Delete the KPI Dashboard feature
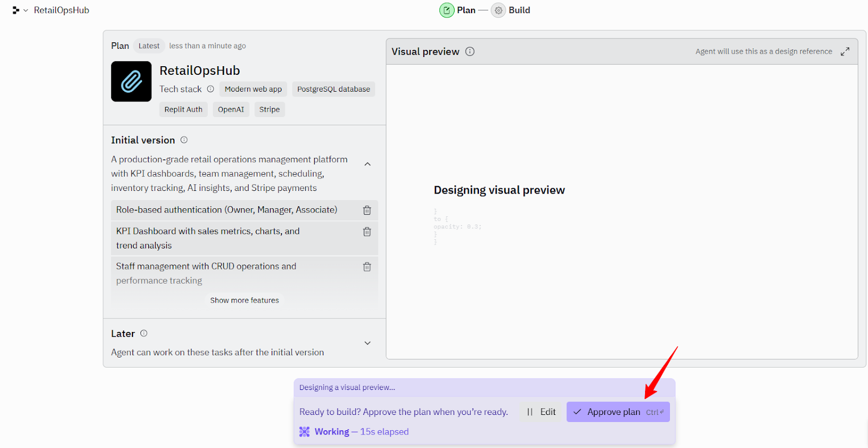Image resolution: width=868 pixels, height=448 pixels. (x=367, y=232)
